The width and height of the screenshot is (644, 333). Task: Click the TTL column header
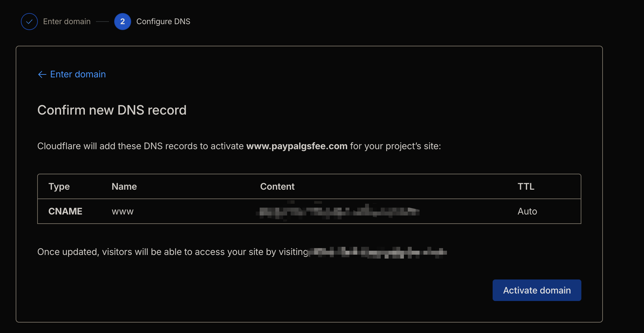point(526,186)
